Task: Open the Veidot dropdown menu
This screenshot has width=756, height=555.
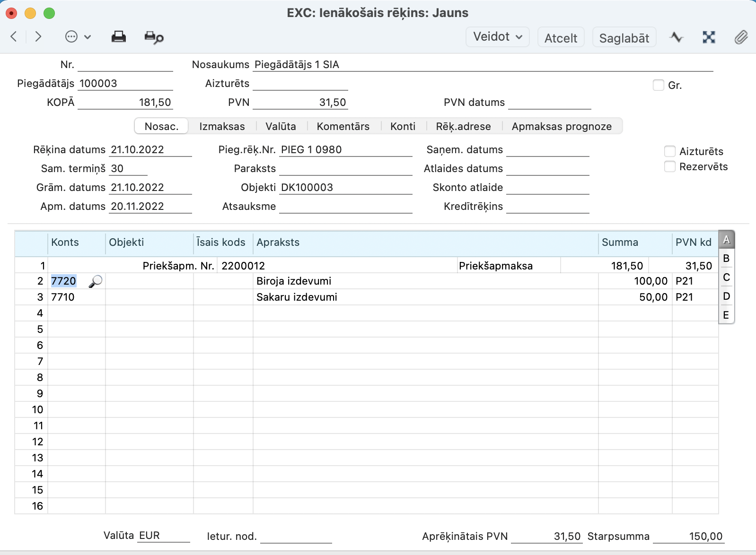Action: pos(497,37)
